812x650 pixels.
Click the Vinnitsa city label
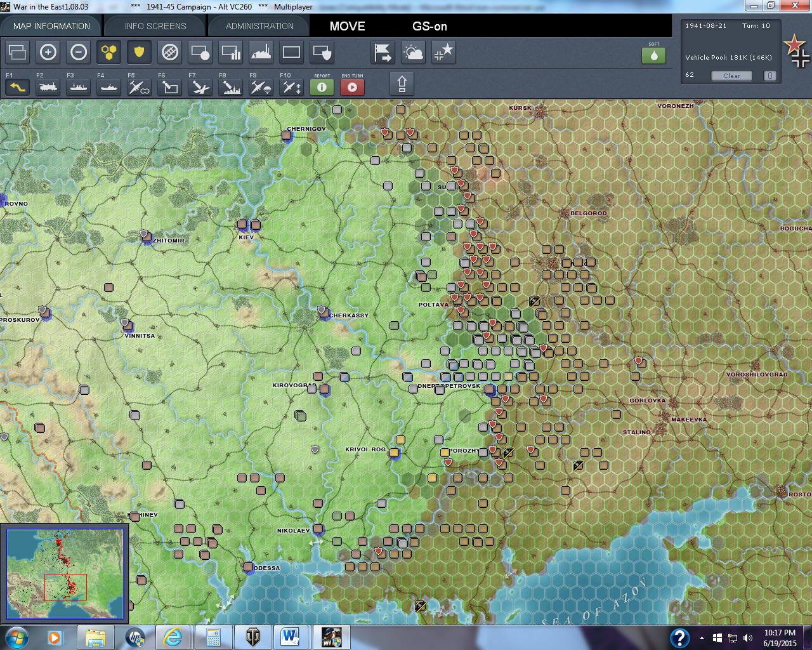(x=140, y=336)
